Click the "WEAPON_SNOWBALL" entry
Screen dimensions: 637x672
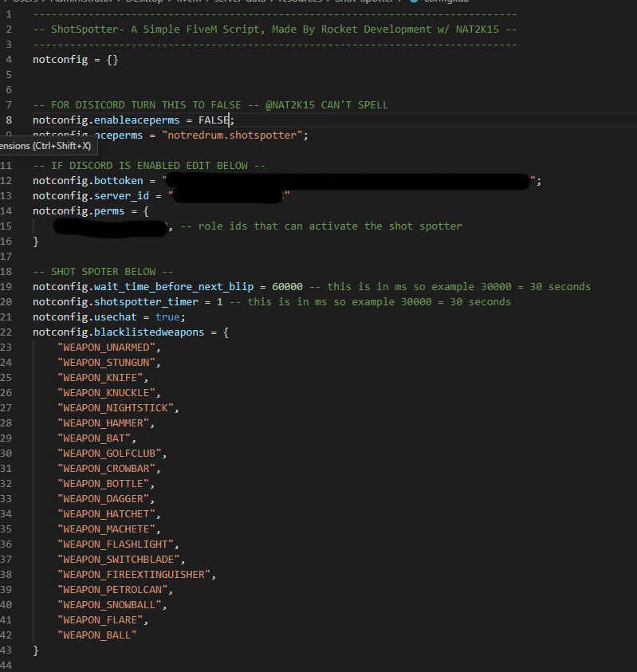[x=112, y=604]
